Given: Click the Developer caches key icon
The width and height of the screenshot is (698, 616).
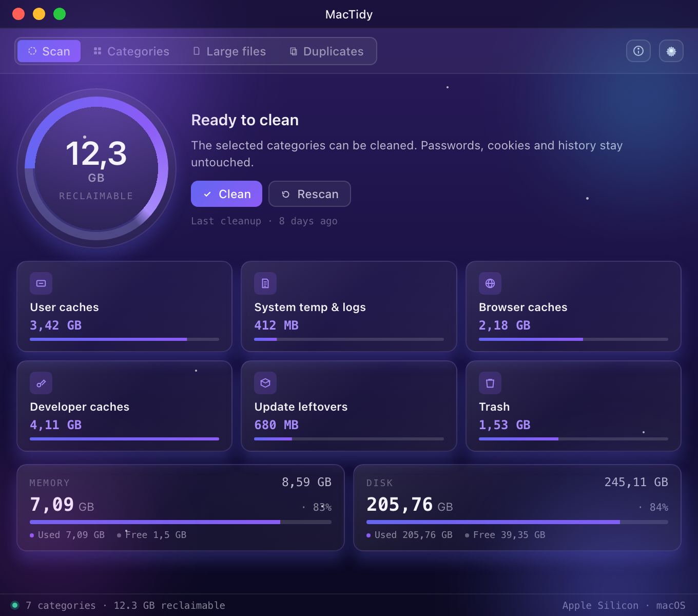Looking at the screenshot, I should coord(41,383).
